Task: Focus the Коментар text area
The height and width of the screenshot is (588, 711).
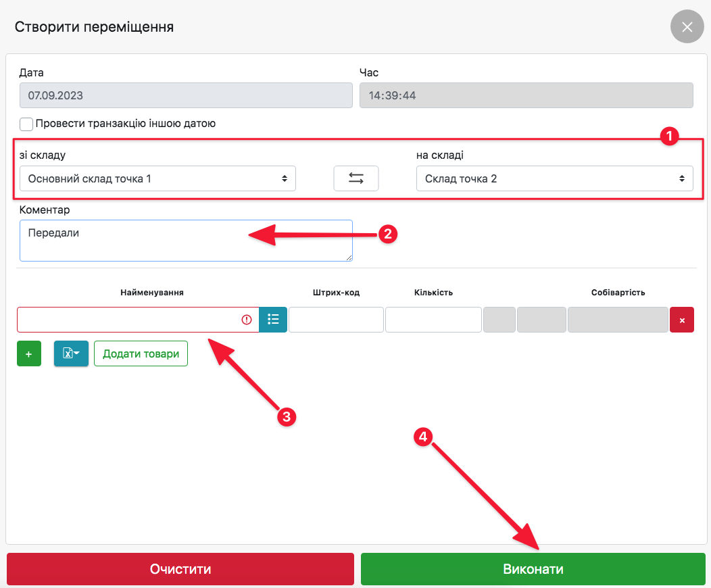Action: (186, 241)
